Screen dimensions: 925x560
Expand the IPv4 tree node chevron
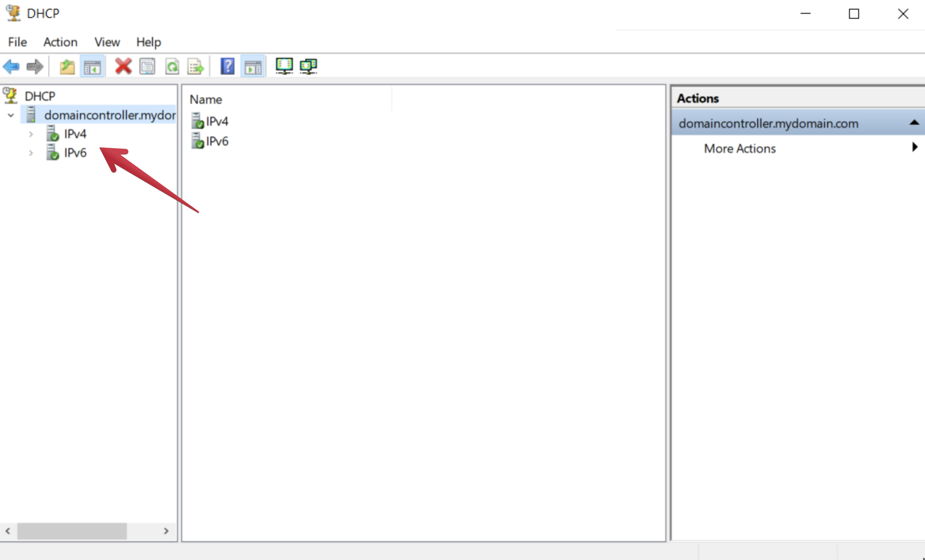click(x=31, y=134)
